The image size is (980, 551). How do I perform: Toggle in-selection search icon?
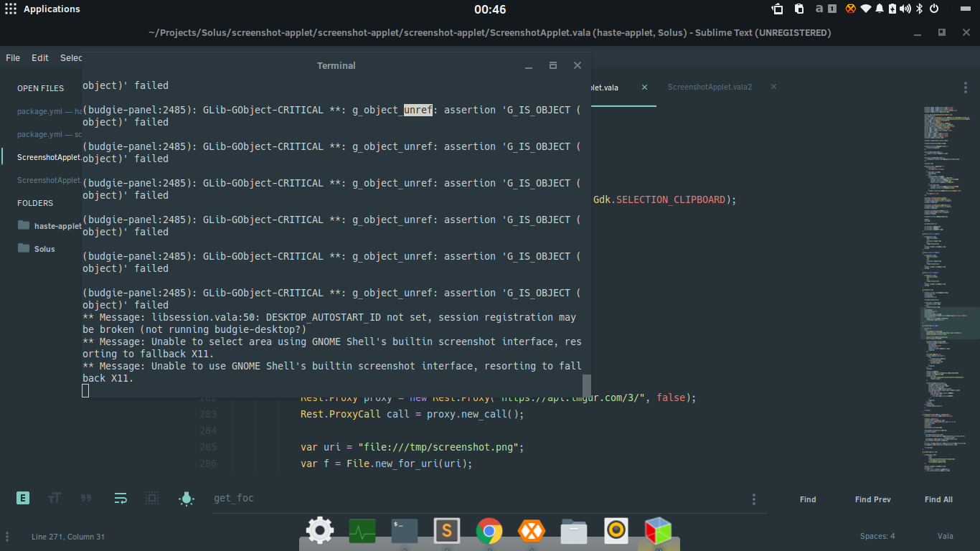coord(152,498)
